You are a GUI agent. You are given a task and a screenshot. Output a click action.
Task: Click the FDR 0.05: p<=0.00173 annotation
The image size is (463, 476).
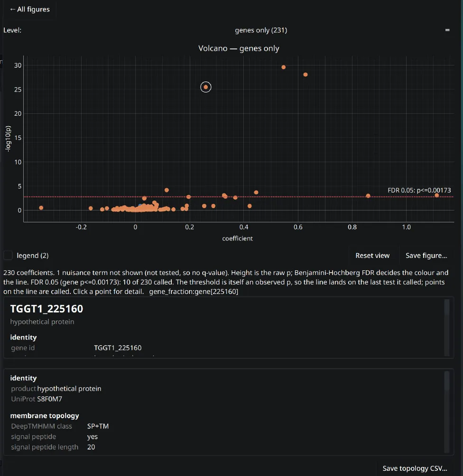[x=419, y=190]
